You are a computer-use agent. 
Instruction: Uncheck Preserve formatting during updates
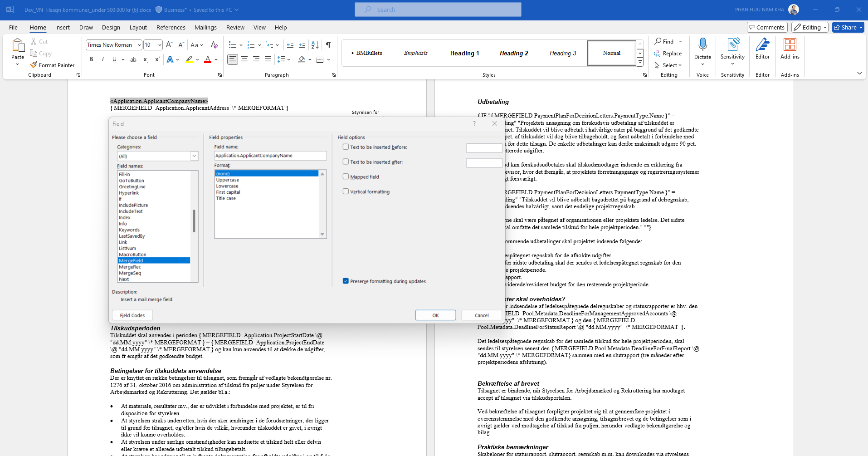(x=346, y=281)
